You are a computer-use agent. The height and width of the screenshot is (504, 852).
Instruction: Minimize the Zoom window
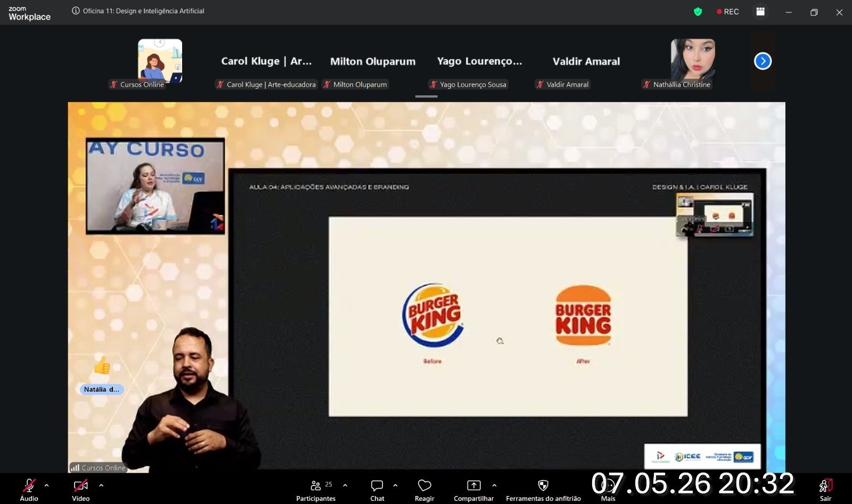click(789, 12)
